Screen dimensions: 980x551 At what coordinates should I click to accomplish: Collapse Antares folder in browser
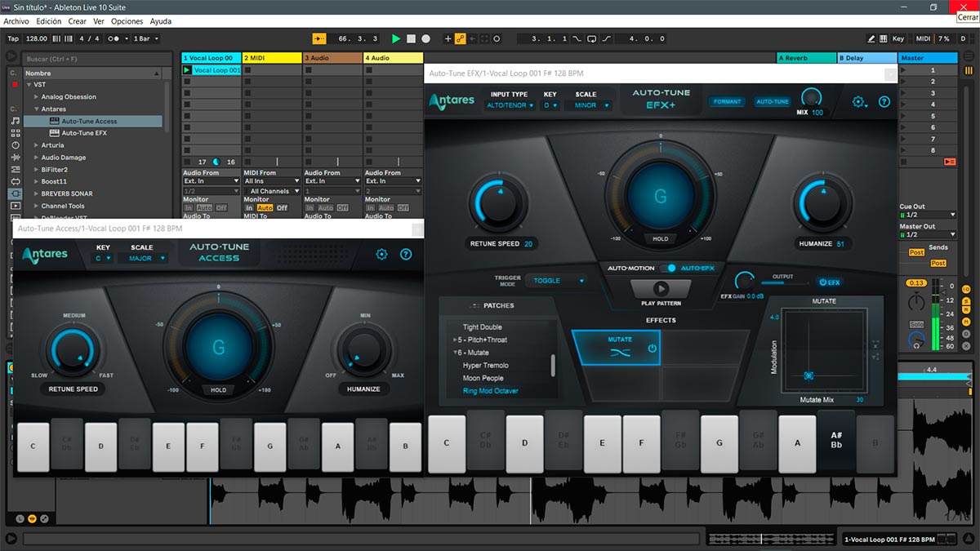click(36, 109)
